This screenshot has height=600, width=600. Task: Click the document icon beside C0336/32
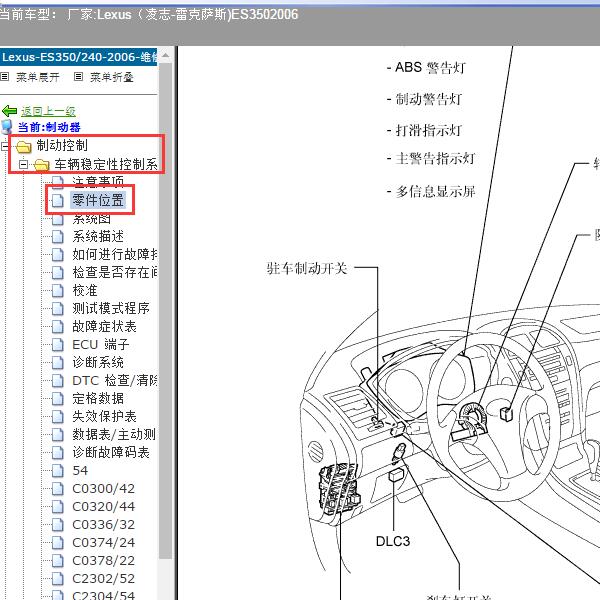pos(58,525)
